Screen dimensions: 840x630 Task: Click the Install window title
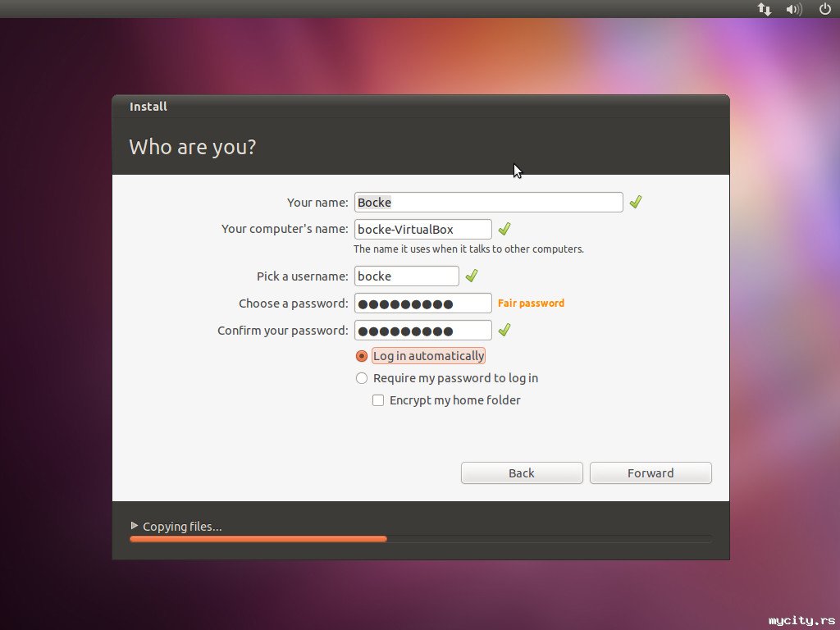148,107
